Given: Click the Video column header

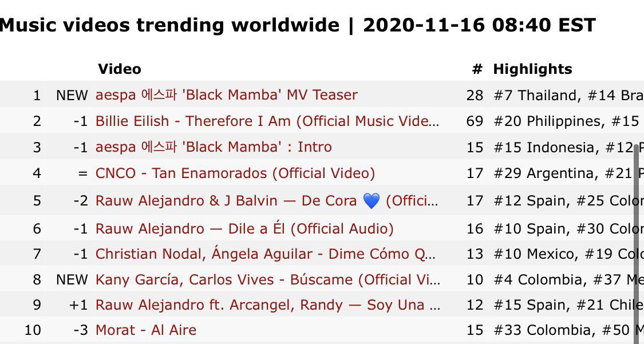Looking at the screenshot, I should 120,69.
